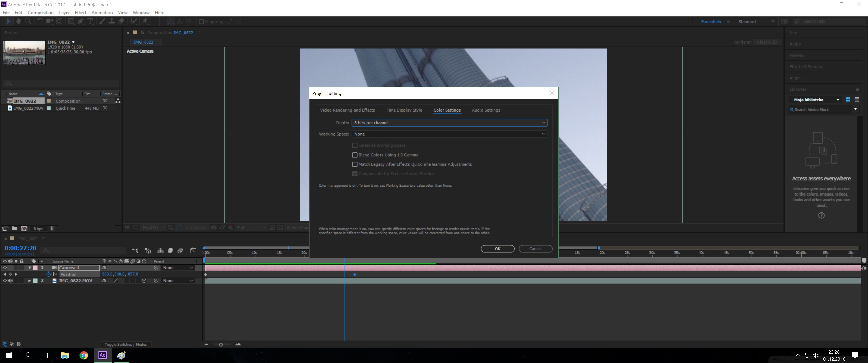Click the pink label swatch of Camera 1
868x363 pixels.
coord(35,268)
